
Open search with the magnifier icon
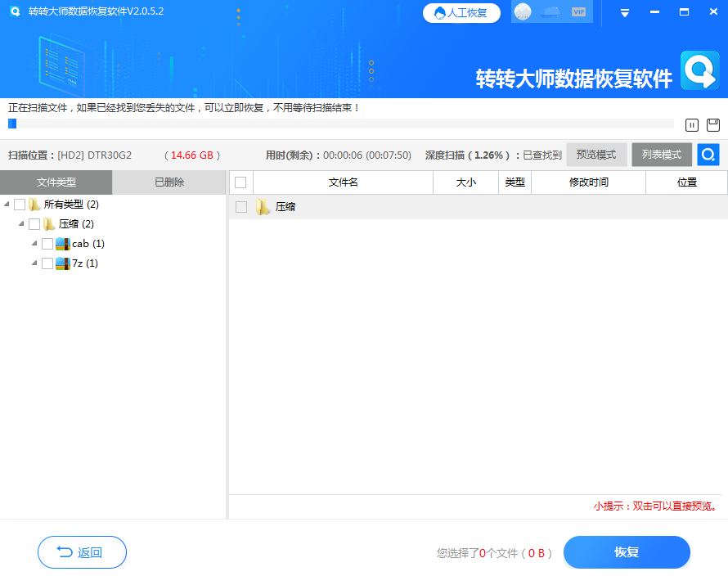point(707,154)
